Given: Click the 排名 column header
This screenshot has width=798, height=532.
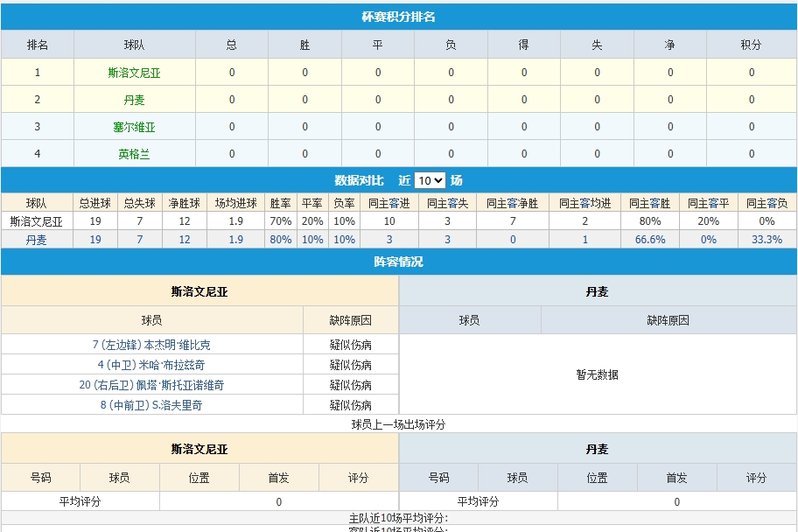Looking at the screenshot, I should pyautogui.click(x=38, y=45).
